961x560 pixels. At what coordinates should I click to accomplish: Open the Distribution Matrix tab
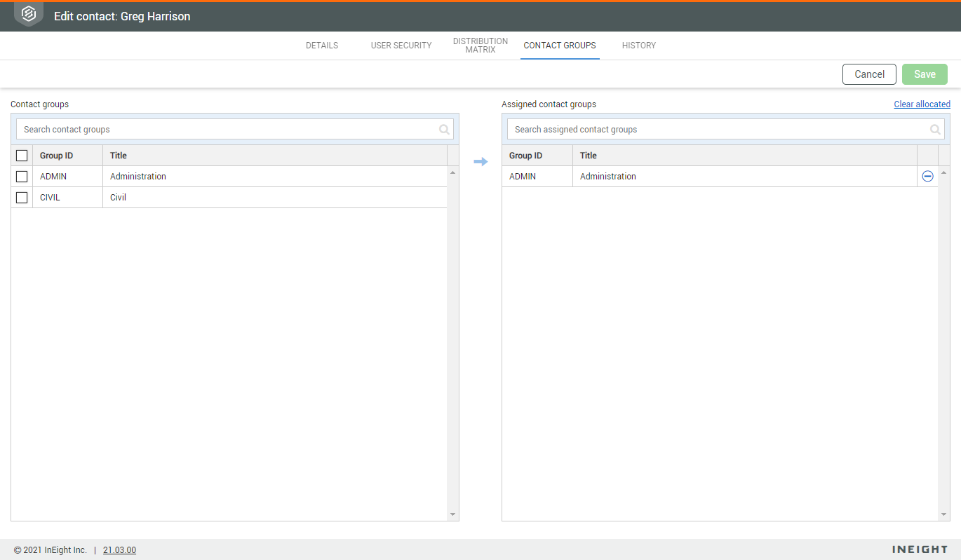480,46
